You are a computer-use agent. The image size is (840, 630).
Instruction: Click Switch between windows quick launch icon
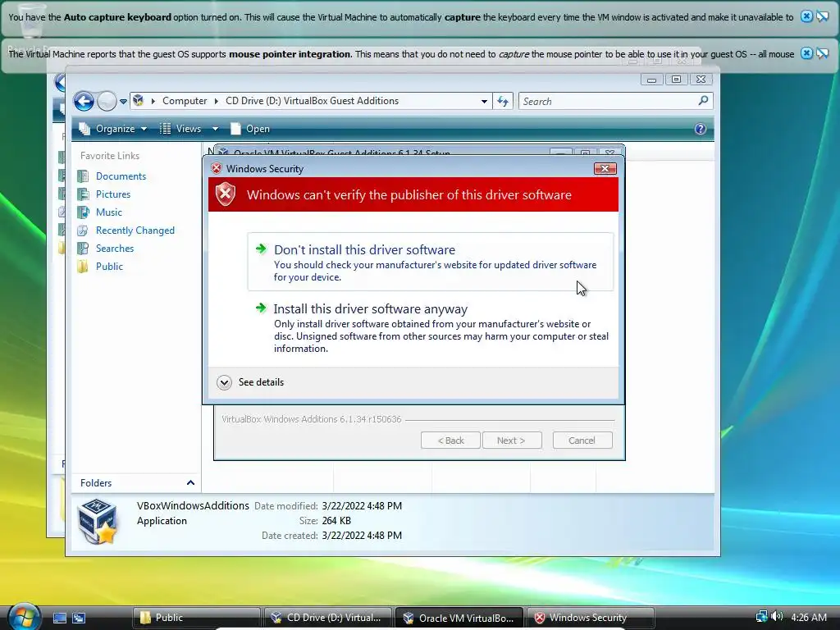point(79,619)
